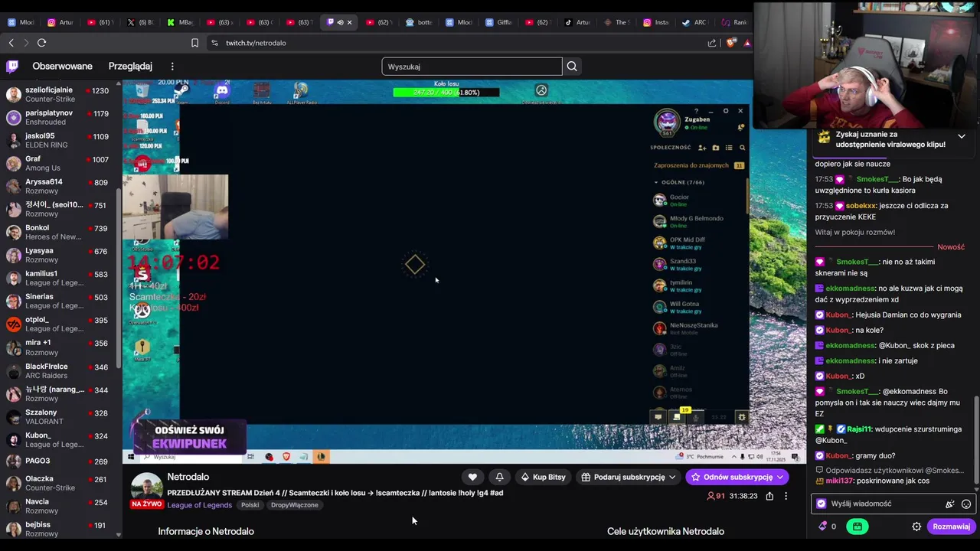Click the green drops reward button
The width and height of the screenshot is (980, 551).
click(857, 527)
